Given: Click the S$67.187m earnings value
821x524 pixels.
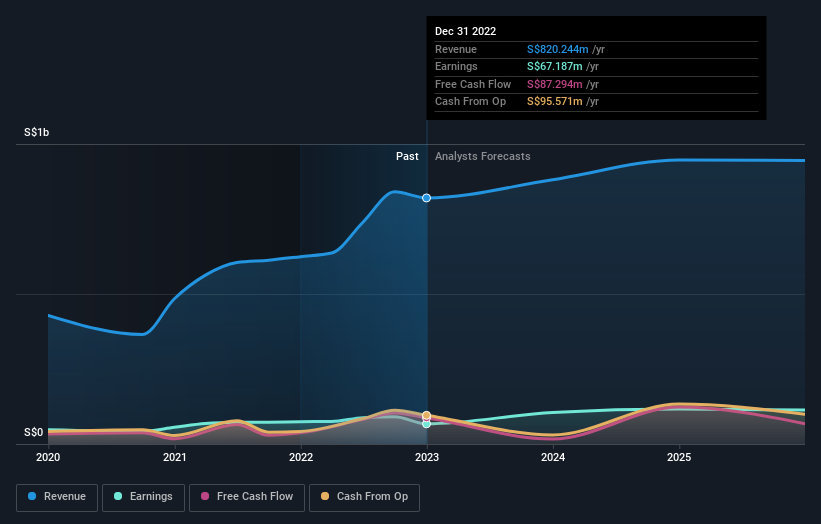Looking at the screenshot, I should (x=554, y=66).
